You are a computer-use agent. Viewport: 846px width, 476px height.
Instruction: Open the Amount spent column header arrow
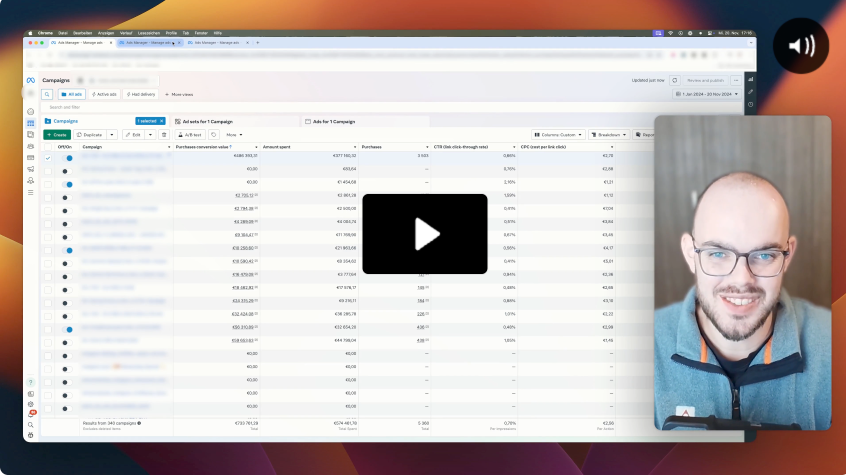click(354, 147)
